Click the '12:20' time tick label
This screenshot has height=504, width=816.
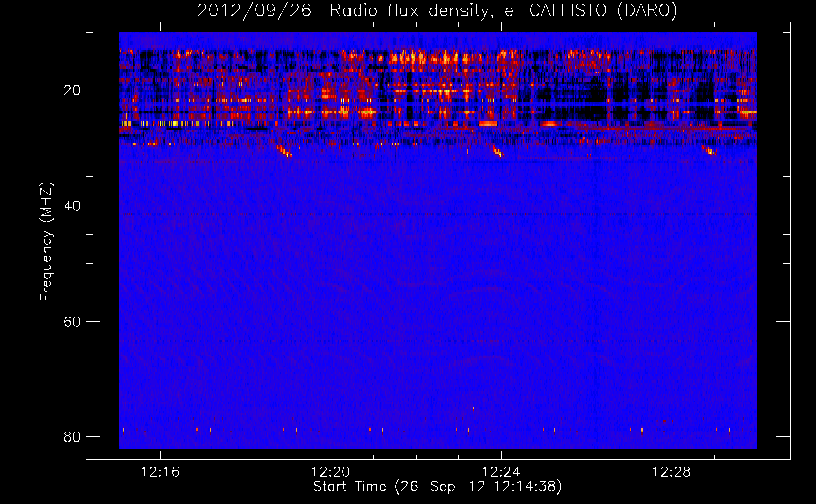pos(331,472)
